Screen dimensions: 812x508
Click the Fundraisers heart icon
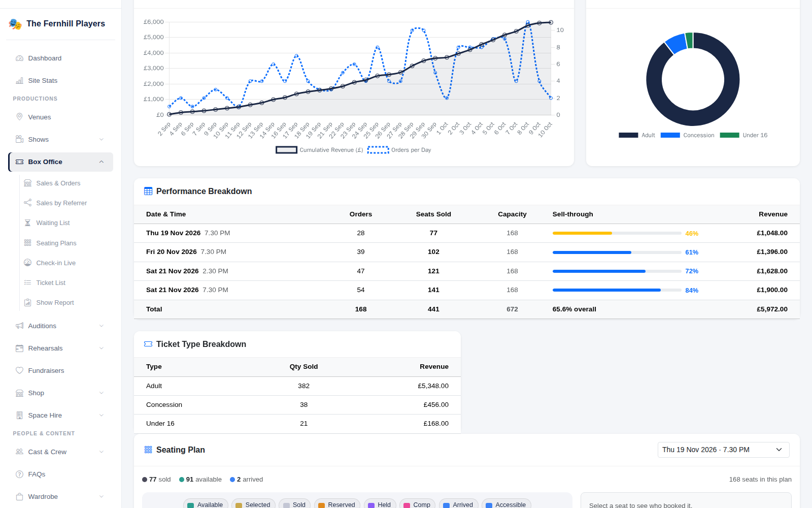19,371
